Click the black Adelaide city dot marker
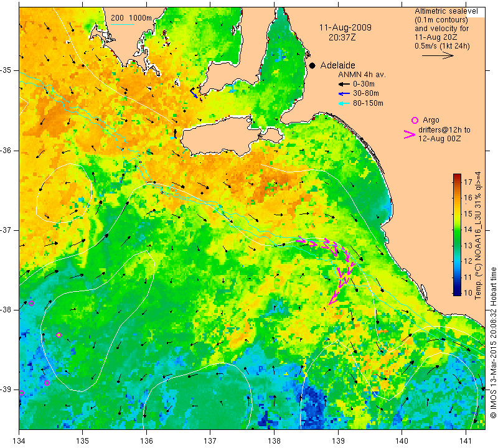This screenshot has height=448, width=498. point(312,65)
